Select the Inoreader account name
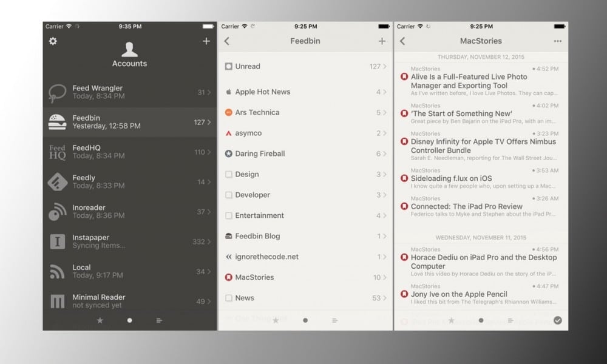Viewport: 607px width, 364px height. 89,207
